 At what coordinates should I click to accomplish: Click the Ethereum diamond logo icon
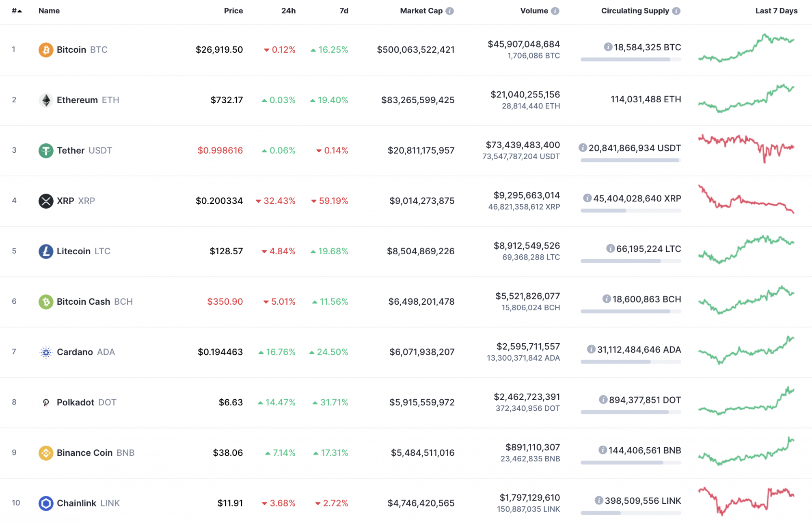coord(46,100)
